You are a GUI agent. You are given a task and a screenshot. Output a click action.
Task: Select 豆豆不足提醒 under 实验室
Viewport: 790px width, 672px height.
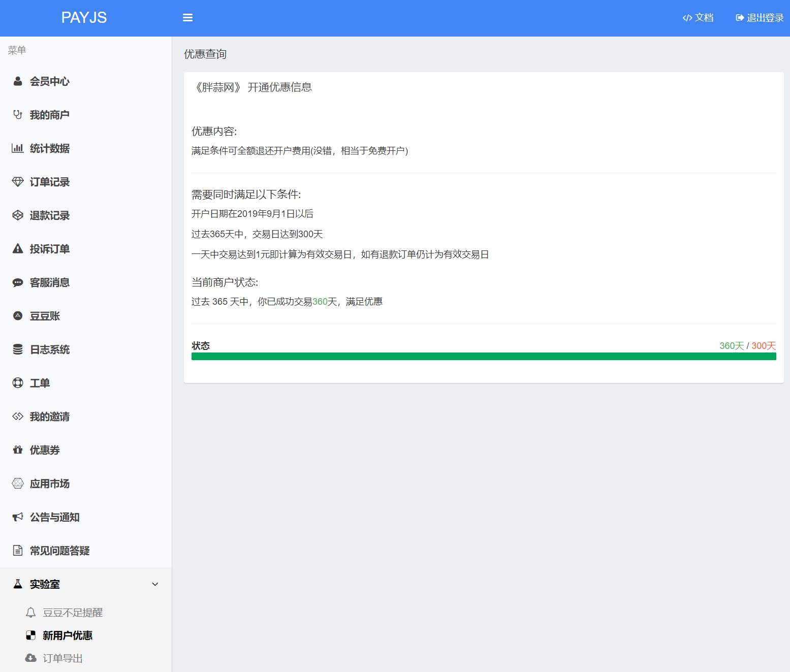pos(72,613)
